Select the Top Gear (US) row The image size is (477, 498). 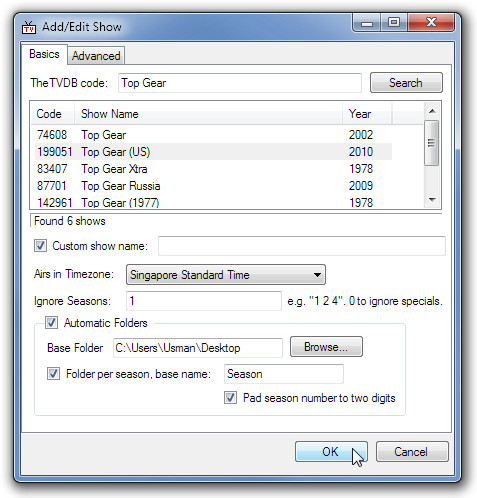click(213, 152)
